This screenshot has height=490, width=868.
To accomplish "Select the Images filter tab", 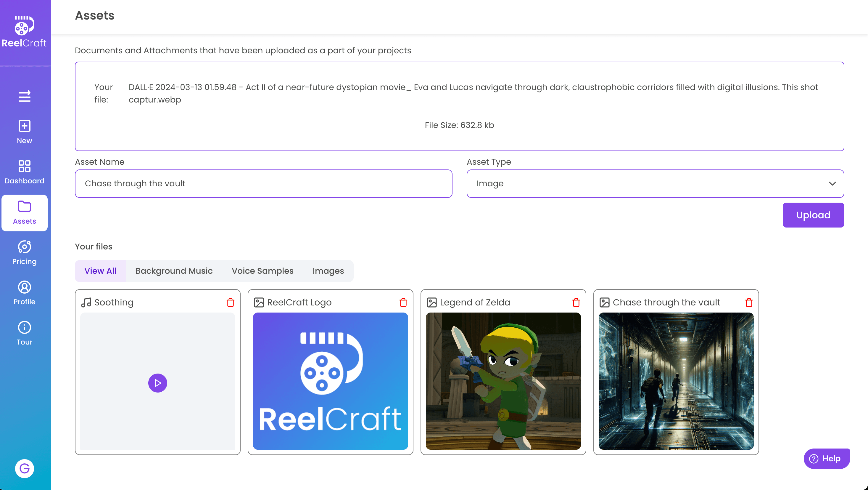I will 328,271.
